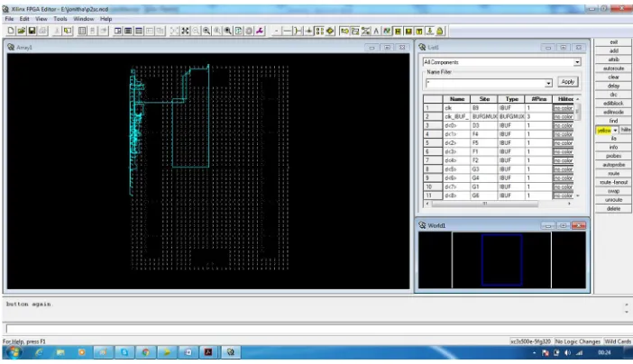Image resolution: width=633 pixels, height=364 pixels.
Task: Click the autoroute command button
Action: point(614,68)
